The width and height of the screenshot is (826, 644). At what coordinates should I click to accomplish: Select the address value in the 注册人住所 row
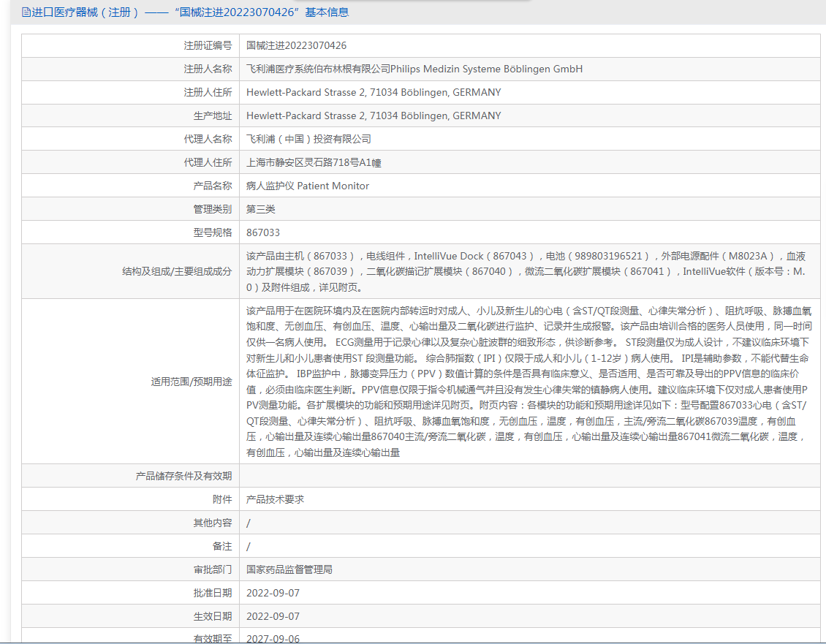click(x=374, y=92)
